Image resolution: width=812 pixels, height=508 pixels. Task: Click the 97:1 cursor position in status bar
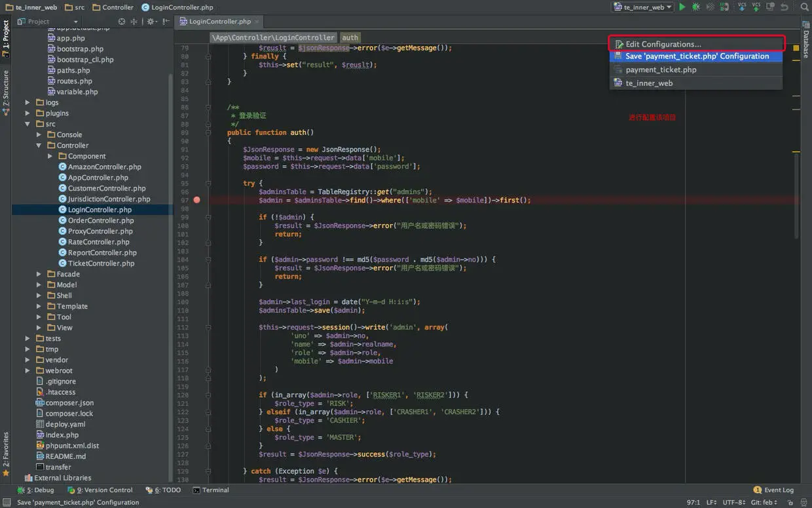click(692, 502)
